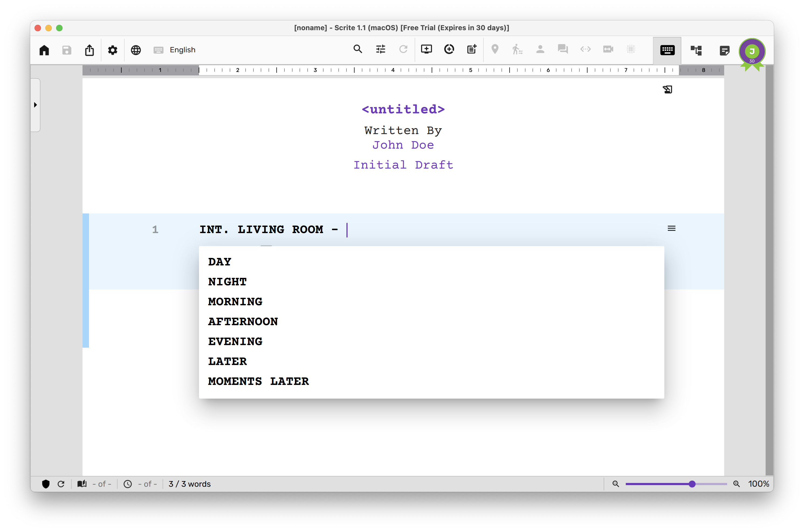Expand the left side panel arrow
Image resolution: width=804 pixels, height=532 pixels.
(x=35, y=105)
